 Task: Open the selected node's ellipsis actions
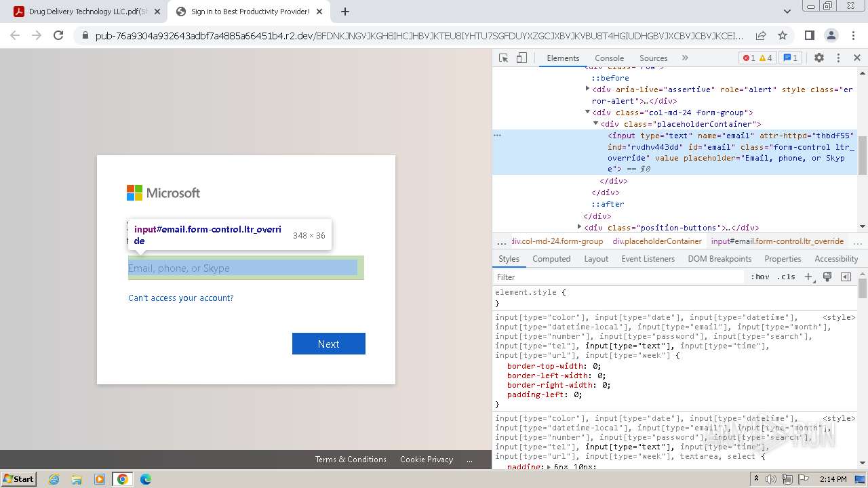(x=497, y=136)
